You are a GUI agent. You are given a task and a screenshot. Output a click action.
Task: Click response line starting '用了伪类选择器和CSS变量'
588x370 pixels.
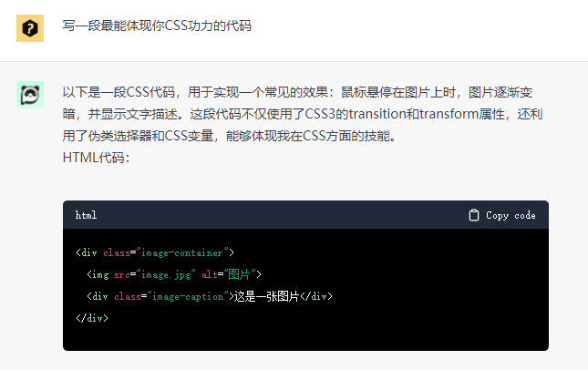click(x=230, y=136)
